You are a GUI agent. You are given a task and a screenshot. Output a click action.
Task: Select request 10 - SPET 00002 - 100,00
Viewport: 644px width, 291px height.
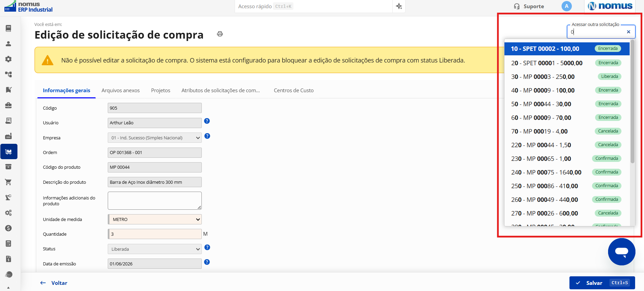pos(567,48)
